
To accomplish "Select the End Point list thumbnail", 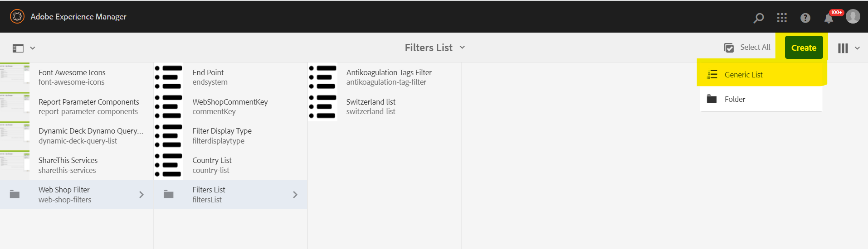I will click(x=169, y=77).
